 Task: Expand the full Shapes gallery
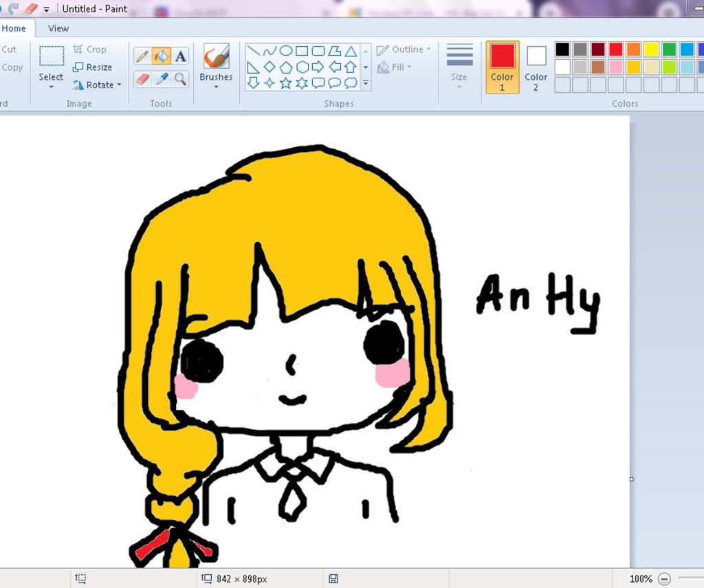pyautogui.click(x=366, y=83)
